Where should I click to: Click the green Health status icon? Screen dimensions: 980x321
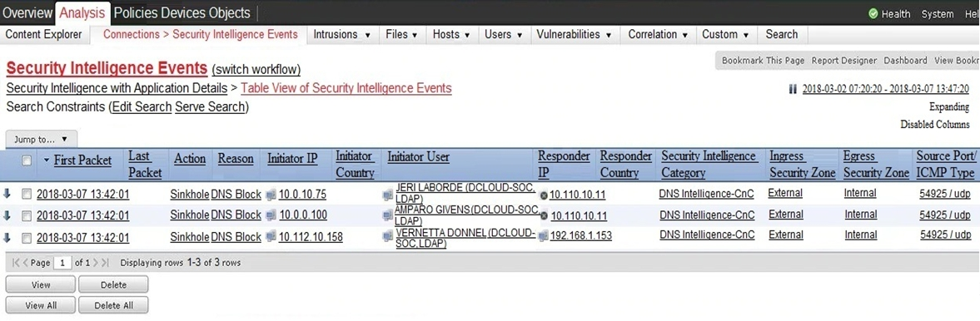[873, 14]
